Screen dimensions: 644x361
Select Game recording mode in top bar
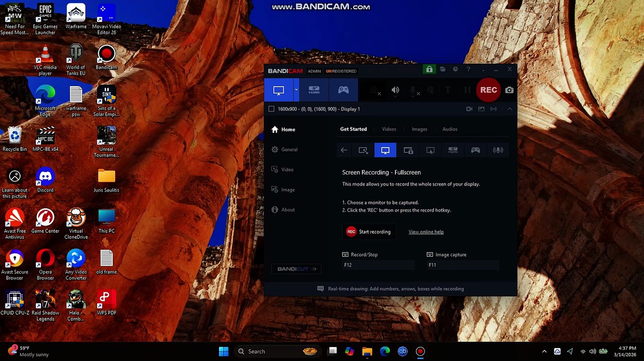[343, 90]
